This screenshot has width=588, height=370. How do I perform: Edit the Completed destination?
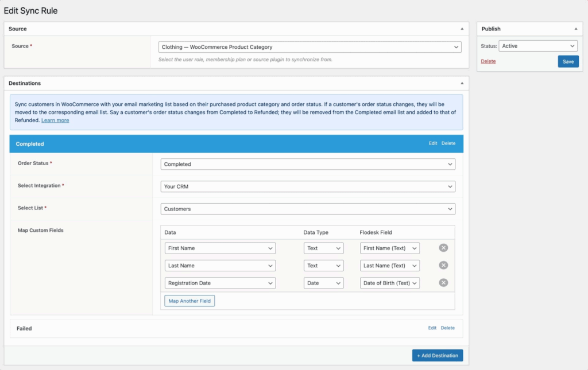click(x=433, y=143)
